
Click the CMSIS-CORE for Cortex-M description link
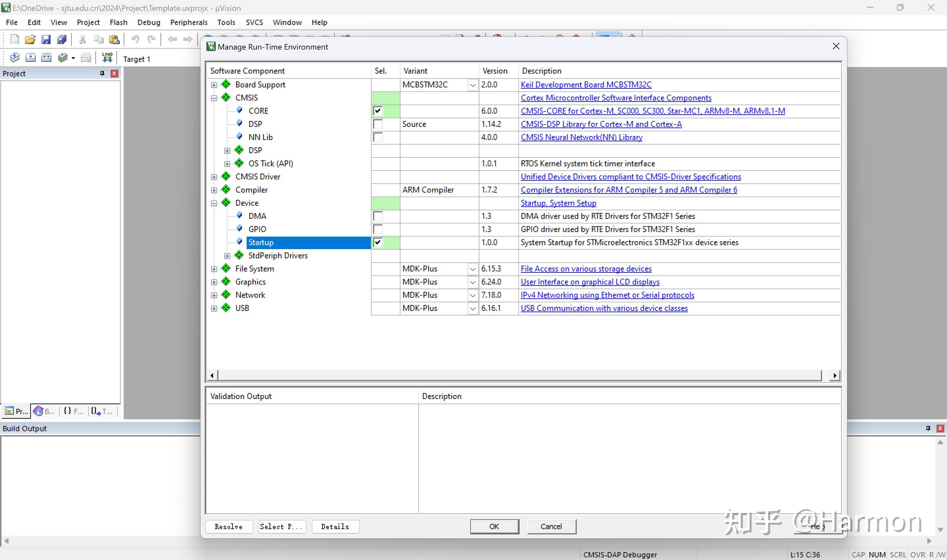[653, 110]
